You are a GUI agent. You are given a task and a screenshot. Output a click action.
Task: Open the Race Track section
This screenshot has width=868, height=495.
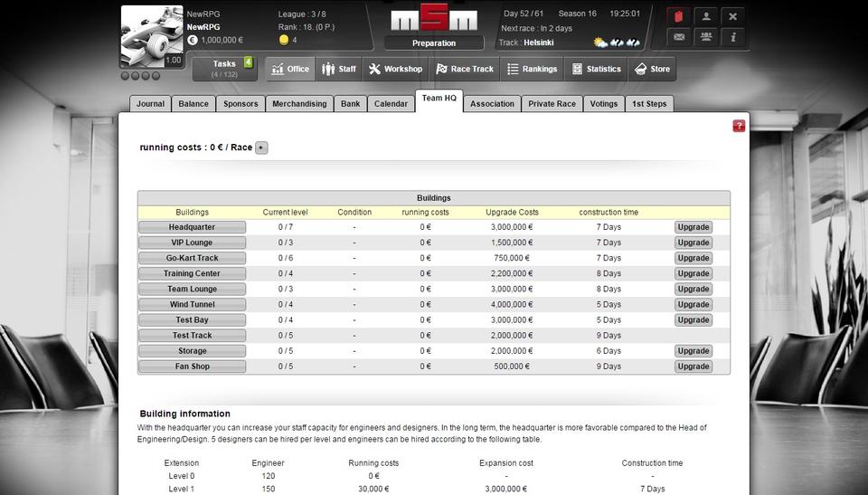(465, 69)
